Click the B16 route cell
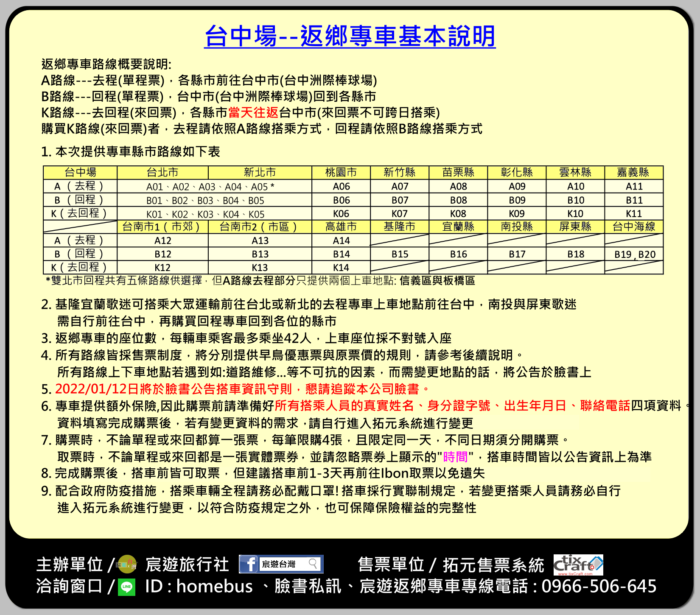700x615 pixels. click(458, 254)
